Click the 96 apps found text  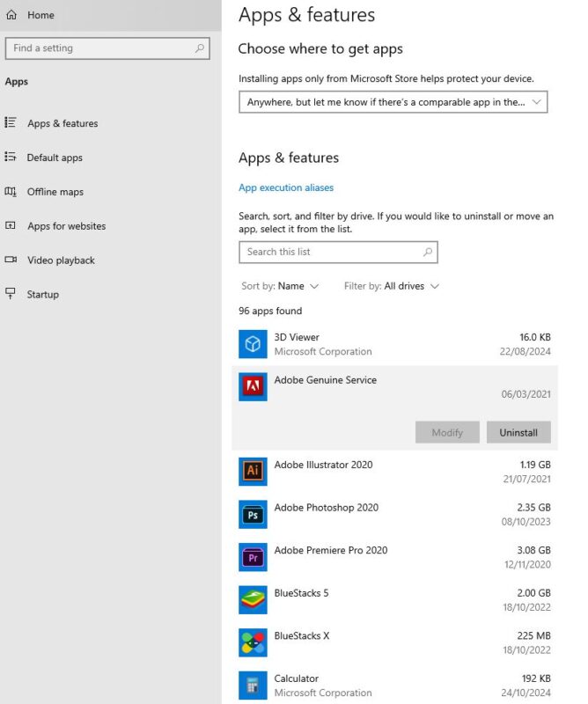tap(270, 311)
